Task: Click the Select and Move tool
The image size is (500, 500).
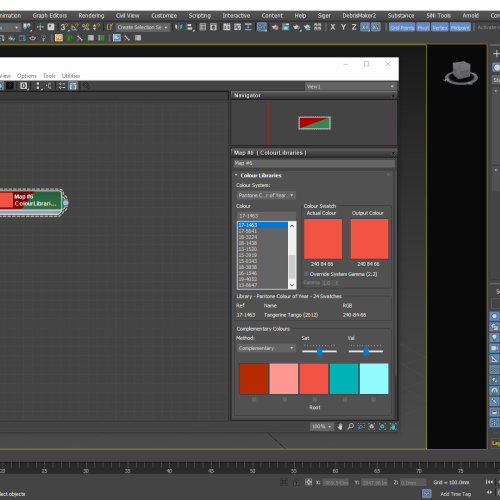Action: [x=40, y=27]
